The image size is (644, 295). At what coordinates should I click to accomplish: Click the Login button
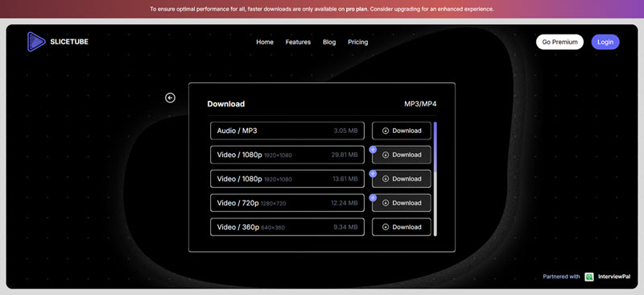pos(605,42)
